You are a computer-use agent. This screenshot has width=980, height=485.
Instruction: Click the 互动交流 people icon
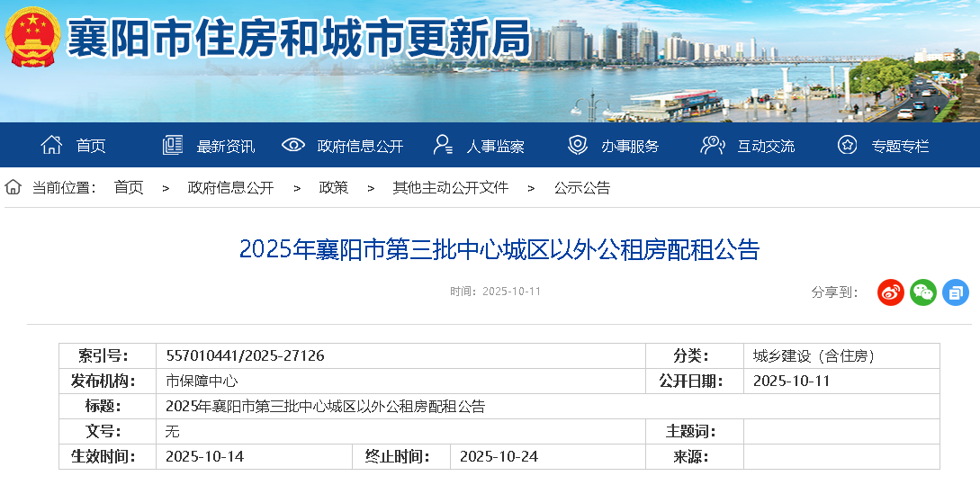pyautogui.click(x=713, y=145)
